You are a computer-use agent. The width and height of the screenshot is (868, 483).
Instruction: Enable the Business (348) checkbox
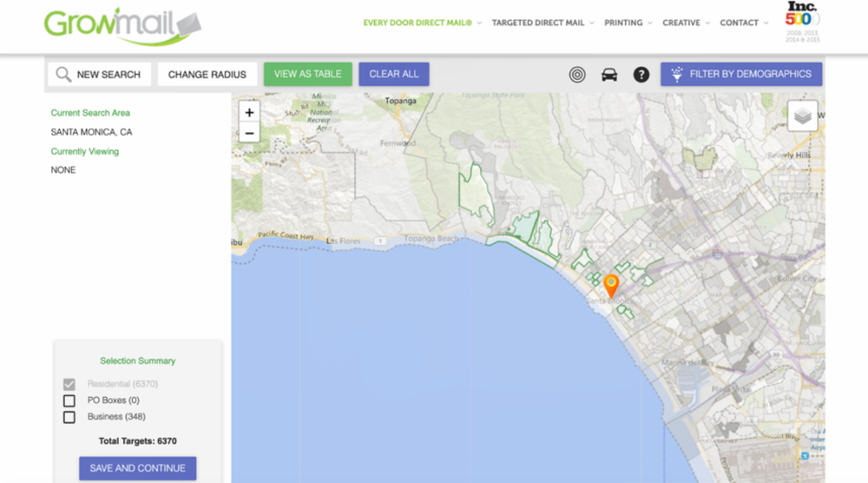[69, 417]
